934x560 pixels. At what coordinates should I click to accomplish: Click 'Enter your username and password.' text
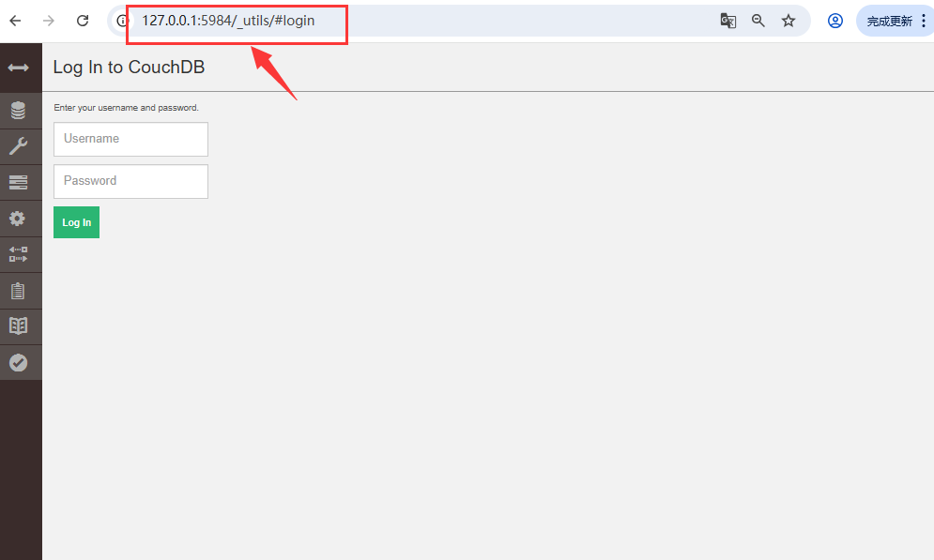coord(127,108)
